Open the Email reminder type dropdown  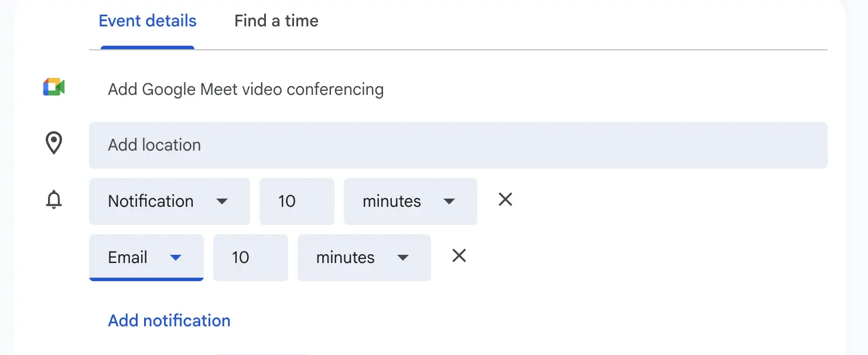point(146,257)
